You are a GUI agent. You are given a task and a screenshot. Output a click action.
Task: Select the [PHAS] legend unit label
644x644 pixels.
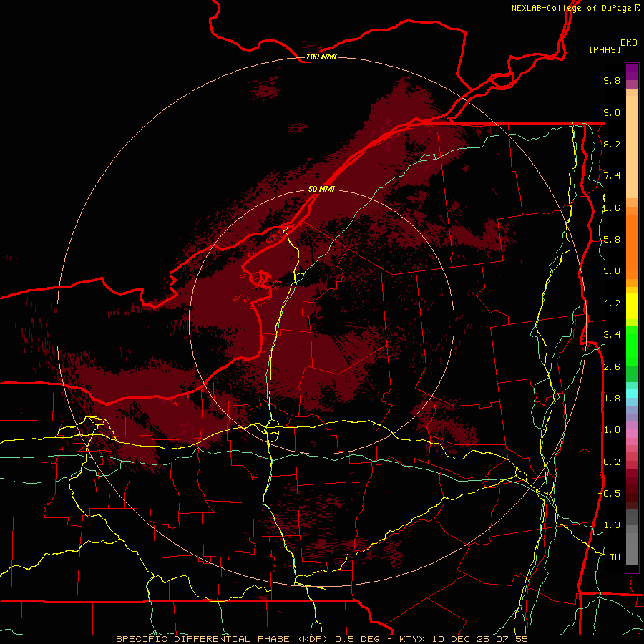[605, 49]
